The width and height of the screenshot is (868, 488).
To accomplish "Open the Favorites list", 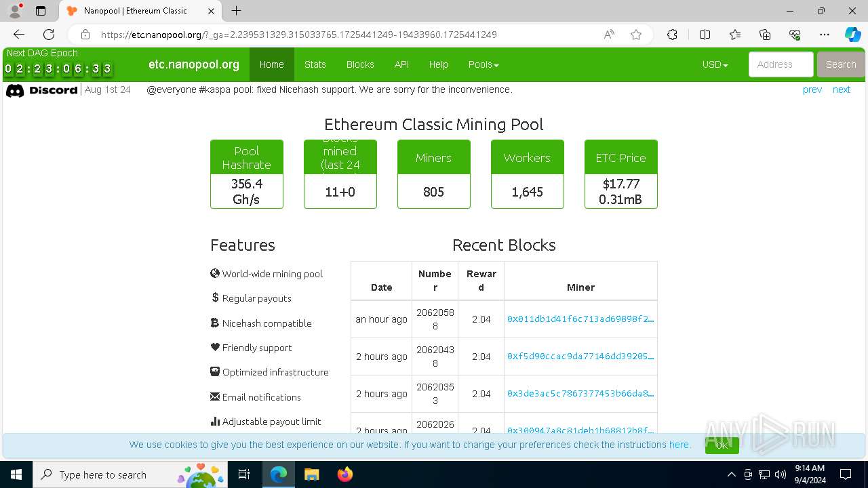I will [x=735, y=35].
